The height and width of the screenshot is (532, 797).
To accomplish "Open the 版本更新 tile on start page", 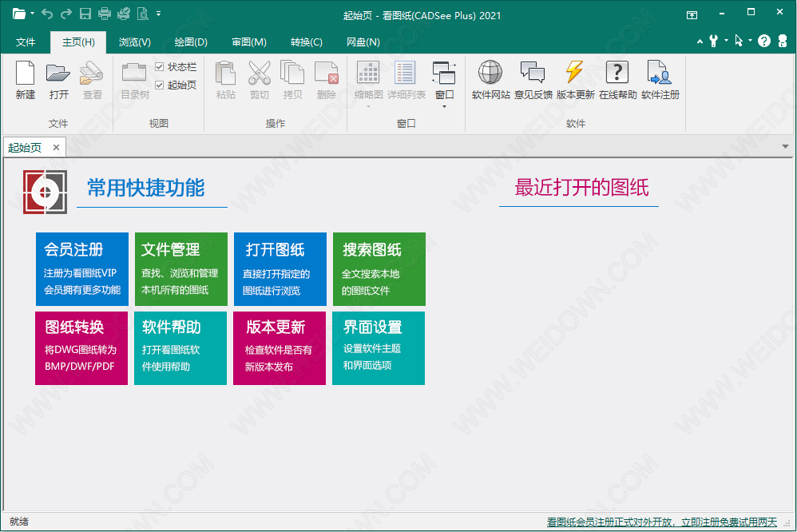I will pyautogui.click(x=280, y=348).
